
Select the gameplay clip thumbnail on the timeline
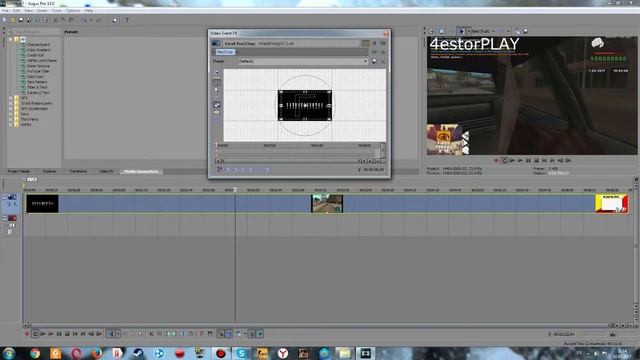coord(327,204)
